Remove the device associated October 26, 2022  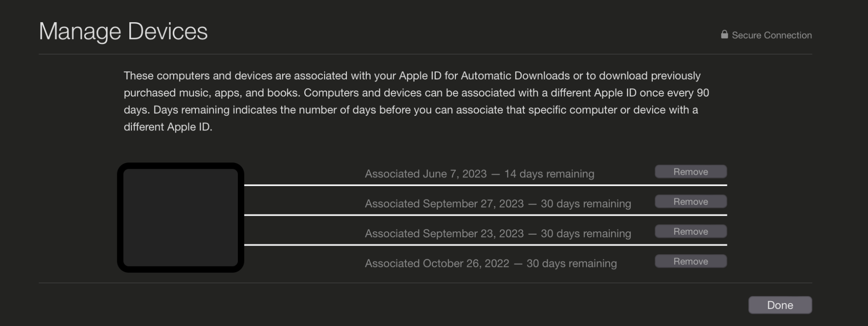click(x=690, y=261)
